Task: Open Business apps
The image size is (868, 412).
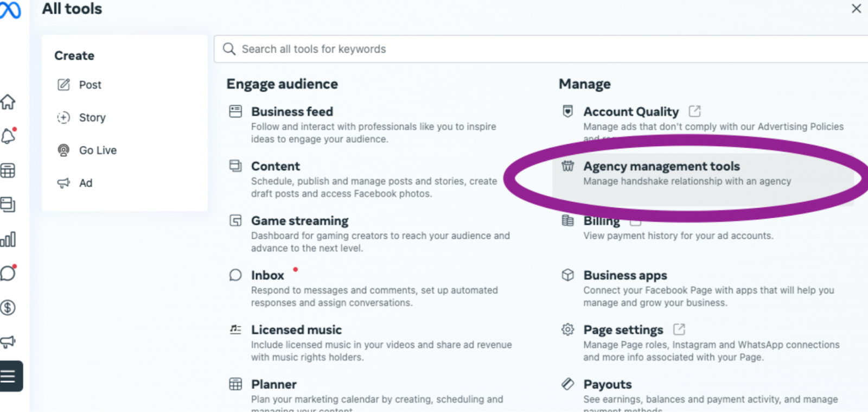Action: pyautogui.click(x=625, y=275)
